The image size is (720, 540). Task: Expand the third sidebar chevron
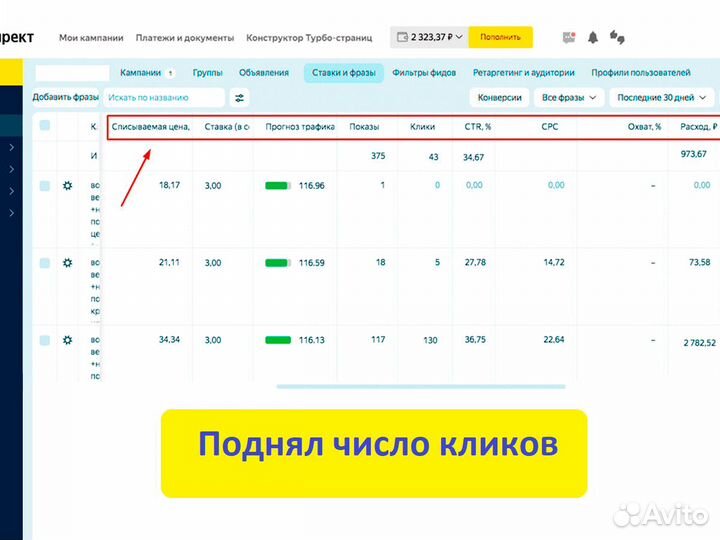pyautogui.click(x=12, y=191)
